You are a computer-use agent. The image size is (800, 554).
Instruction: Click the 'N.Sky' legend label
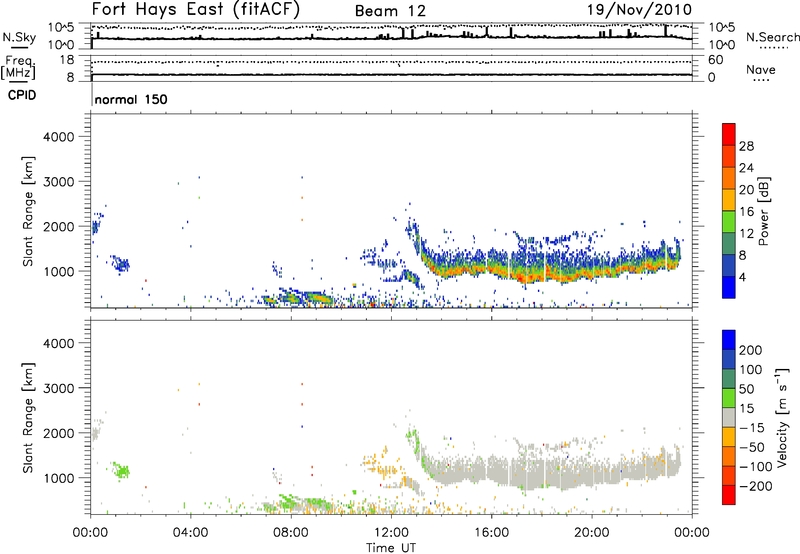coord(19,37)
